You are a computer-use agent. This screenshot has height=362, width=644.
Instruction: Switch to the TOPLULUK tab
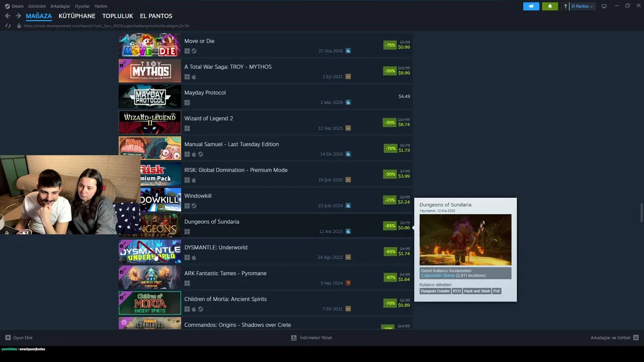(x=118, y=16)
